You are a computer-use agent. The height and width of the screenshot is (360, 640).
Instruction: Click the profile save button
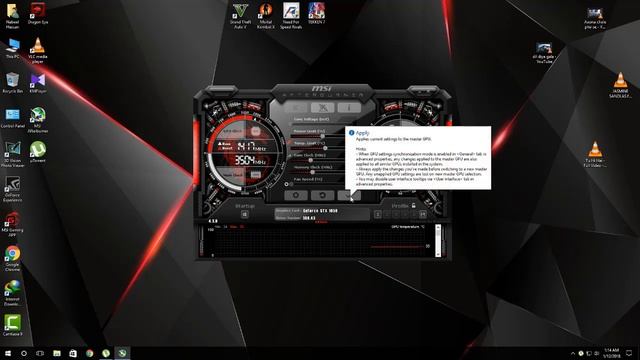pyautogui.click(x=423, y=214)
